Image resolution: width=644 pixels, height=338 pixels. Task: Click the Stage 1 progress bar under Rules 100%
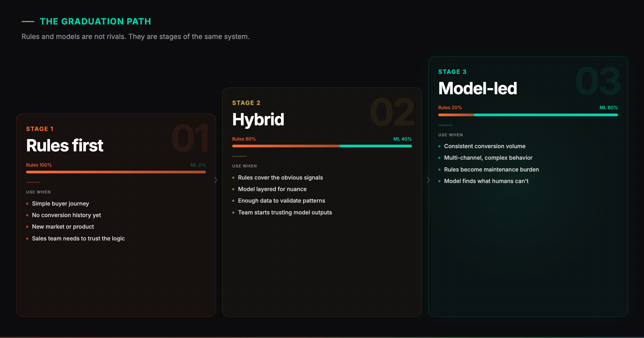tap(116, 172)
